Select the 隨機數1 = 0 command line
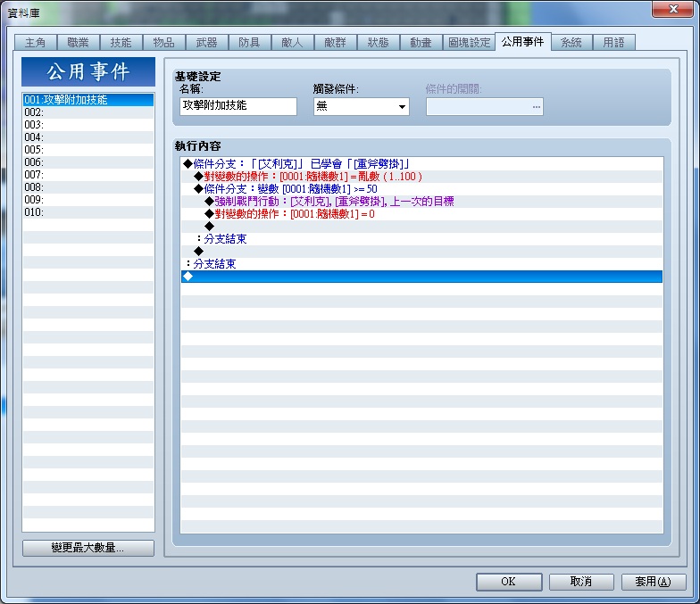 point(421,214)
